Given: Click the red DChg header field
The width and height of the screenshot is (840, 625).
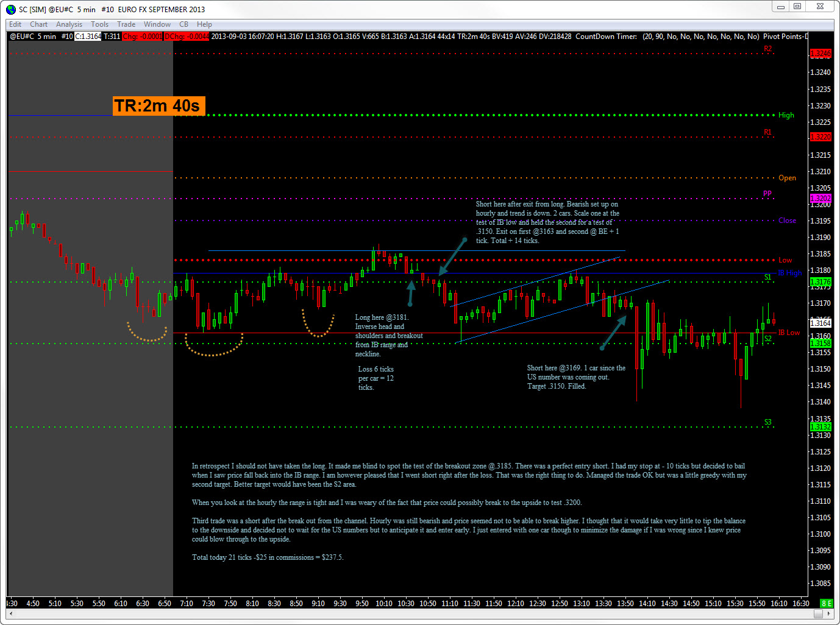Looking at the screenshot, I should click(187, 37).
